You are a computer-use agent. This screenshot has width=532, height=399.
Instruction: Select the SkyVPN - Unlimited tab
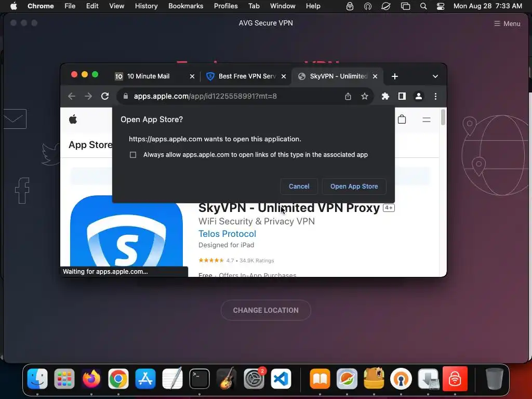click(338, 76)
